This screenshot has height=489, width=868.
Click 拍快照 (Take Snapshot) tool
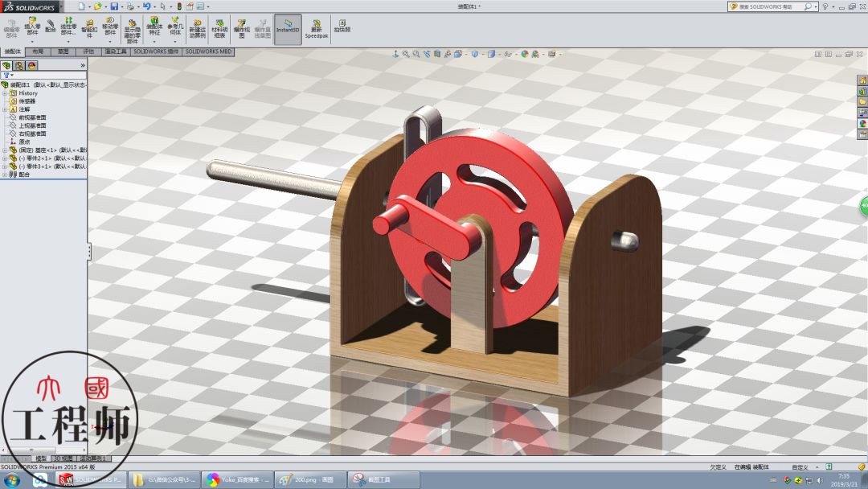click(x=342, y=26)
